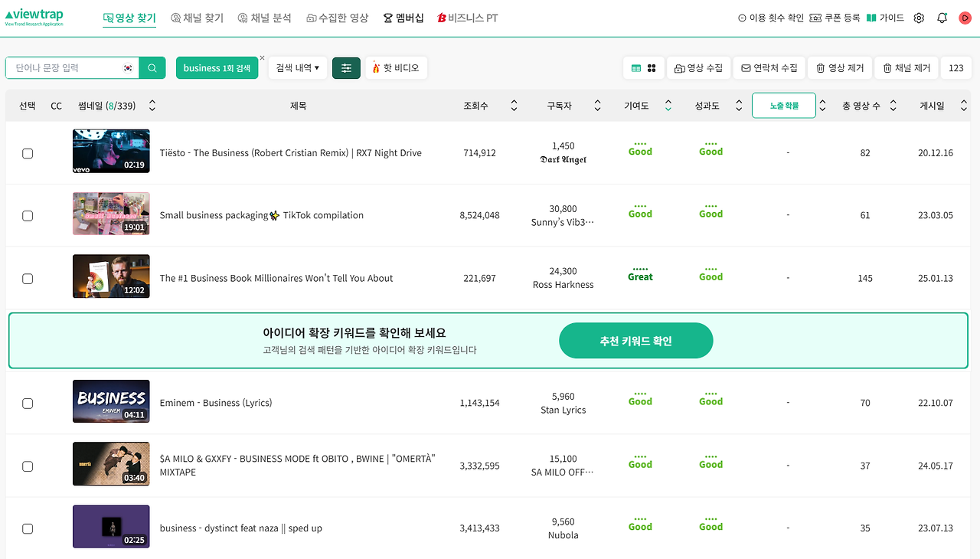Switch to the grid view icon
Image resolution: width=980 pixels, height=559 pixels.
tap(652, 68)
